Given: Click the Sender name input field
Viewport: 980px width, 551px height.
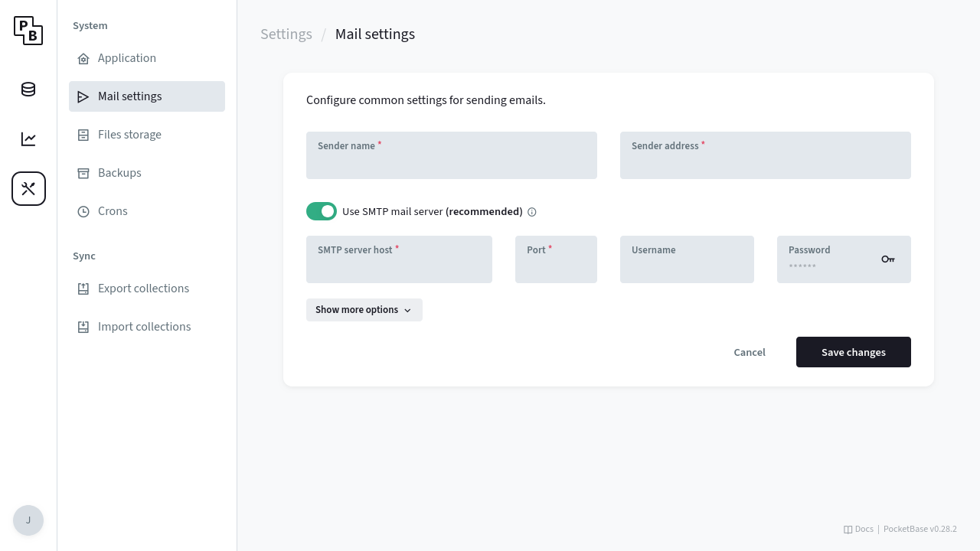Looking at the screenshot, I should (452, 161).
